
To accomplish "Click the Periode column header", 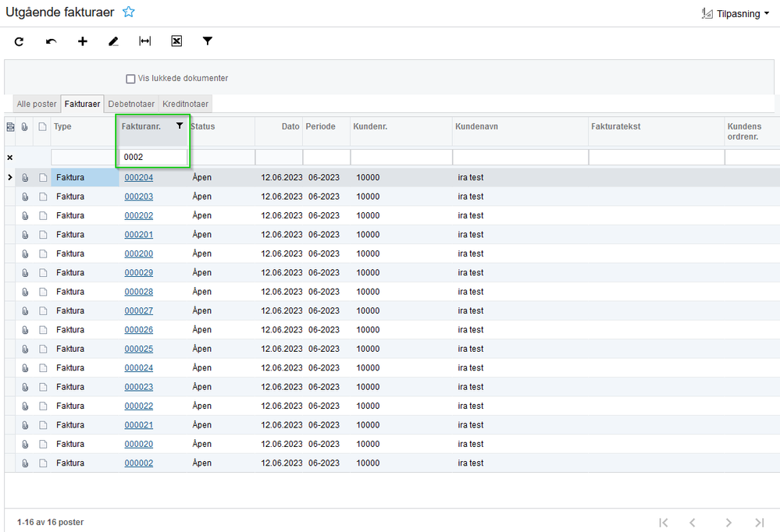I will tap(326, 132).
